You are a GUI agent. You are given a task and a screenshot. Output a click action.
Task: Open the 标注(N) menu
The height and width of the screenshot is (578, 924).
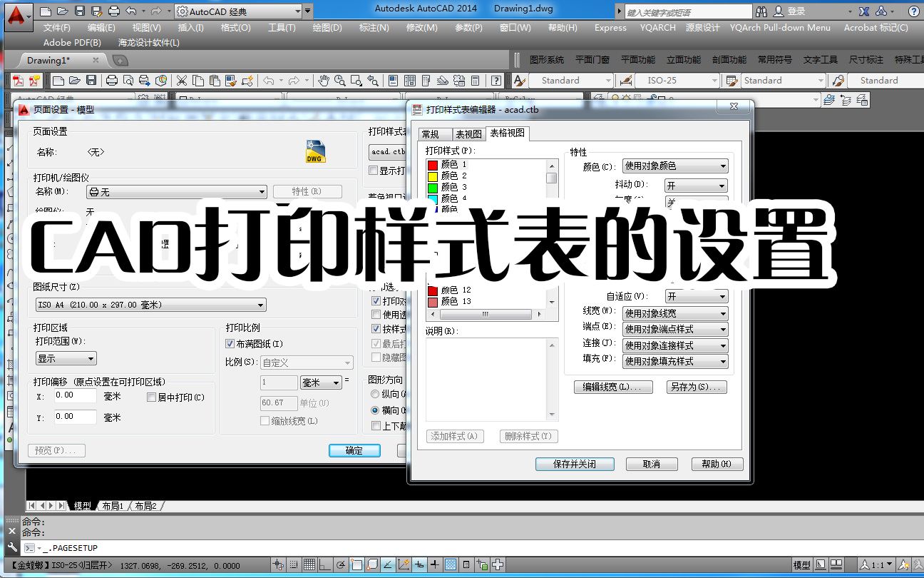pyautogui.click(x=374, y=28)
